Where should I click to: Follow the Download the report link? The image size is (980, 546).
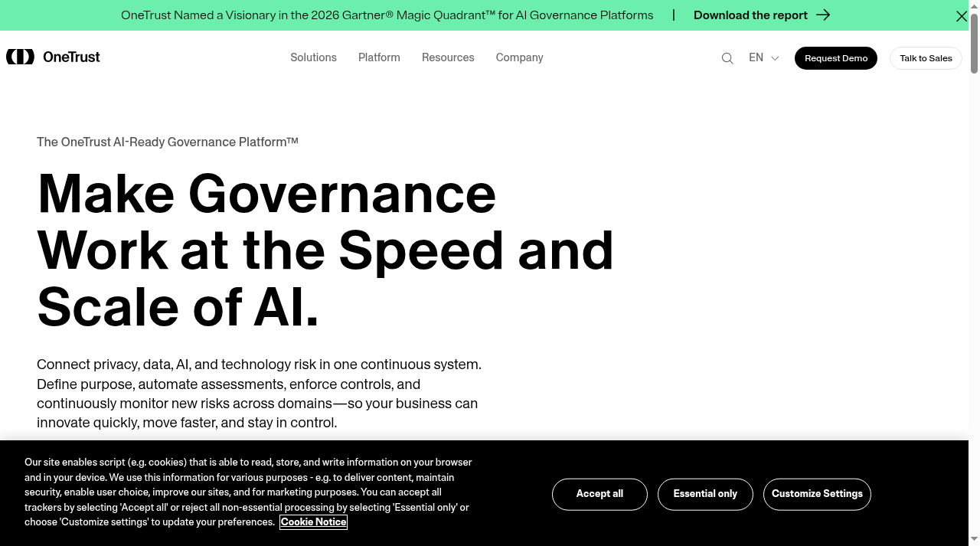(750, 15)
